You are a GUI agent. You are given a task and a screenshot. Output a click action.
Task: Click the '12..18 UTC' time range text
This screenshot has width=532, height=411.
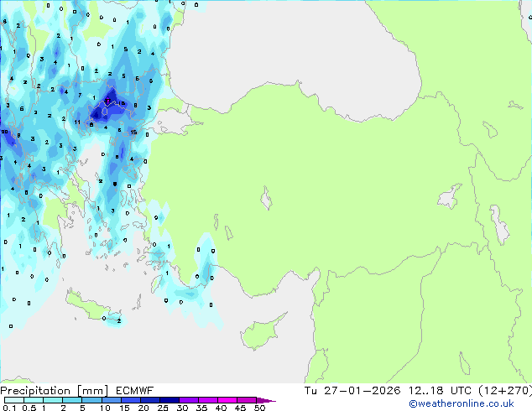(440, 391)
